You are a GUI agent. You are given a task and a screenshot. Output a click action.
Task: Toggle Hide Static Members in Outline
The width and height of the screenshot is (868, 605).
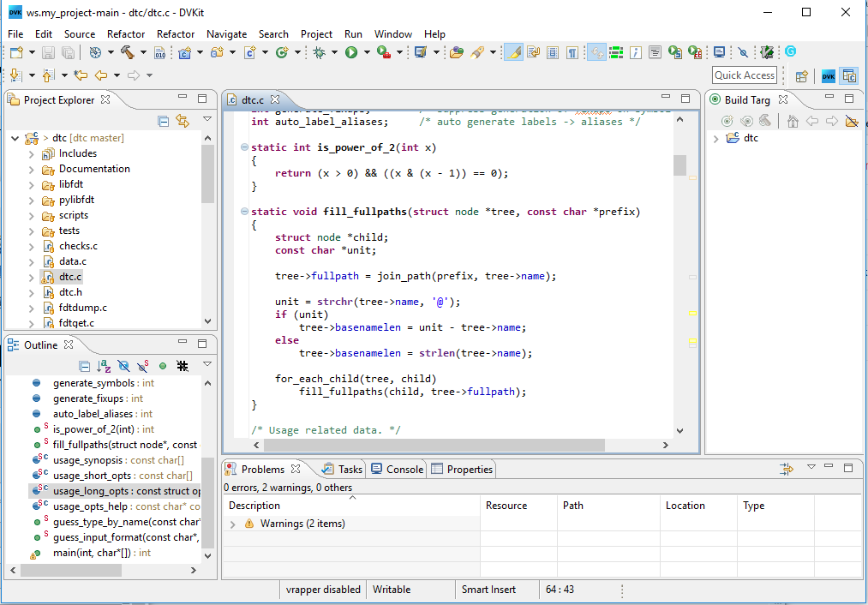coord(143,365)
